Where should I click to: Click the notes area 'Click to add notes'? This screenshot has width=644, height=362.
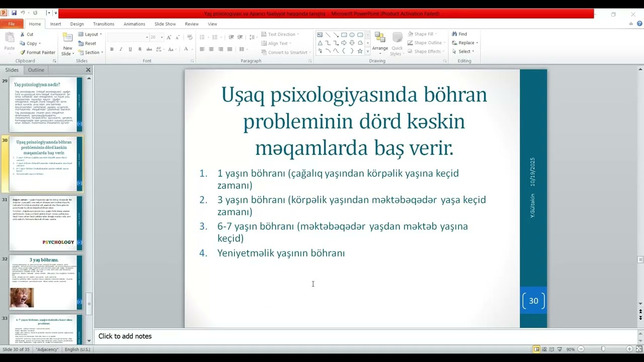(366, 336)
